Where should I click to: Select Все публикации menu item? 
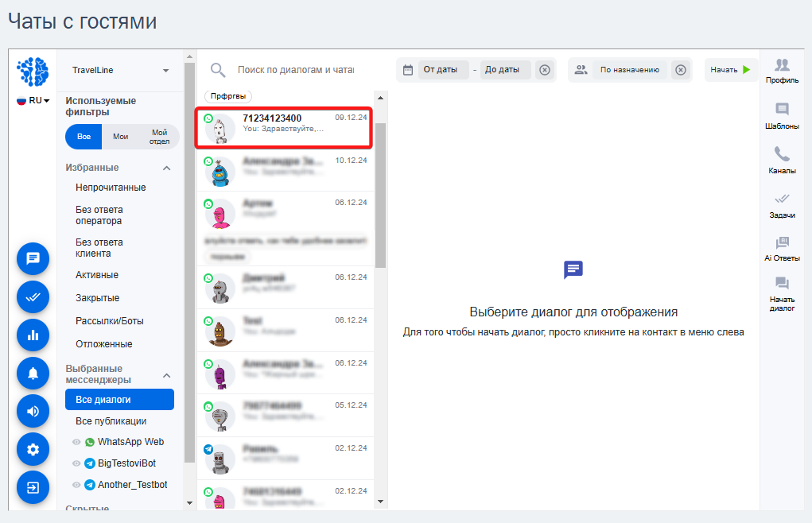[x=111, y=421]
